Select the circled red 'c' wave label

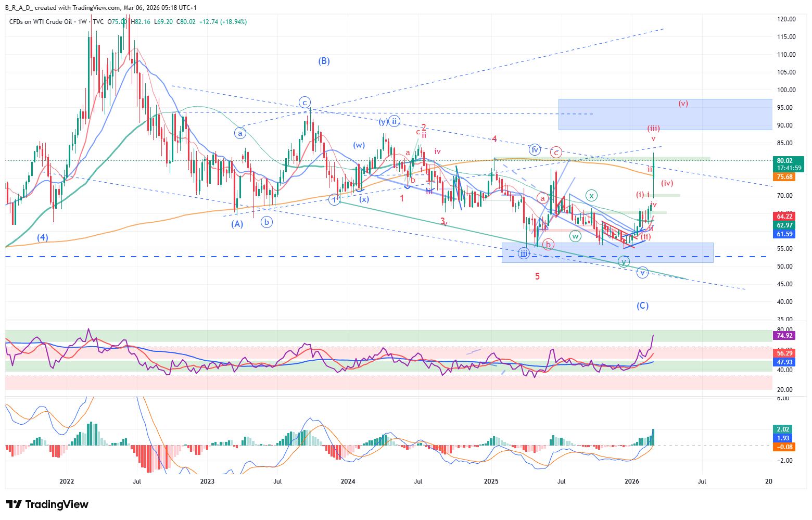[556, 152]
